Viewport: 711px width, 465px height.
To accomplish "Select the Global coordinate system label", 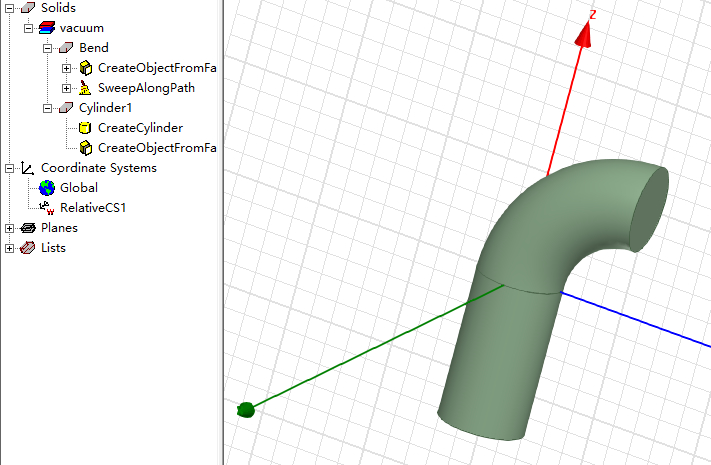I will point(79,187).
